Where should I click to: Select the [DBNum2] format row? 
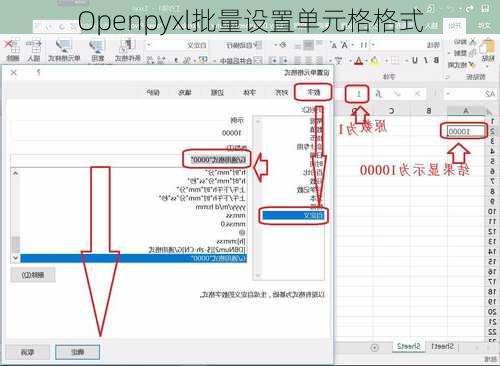click(x=197, y=250)
